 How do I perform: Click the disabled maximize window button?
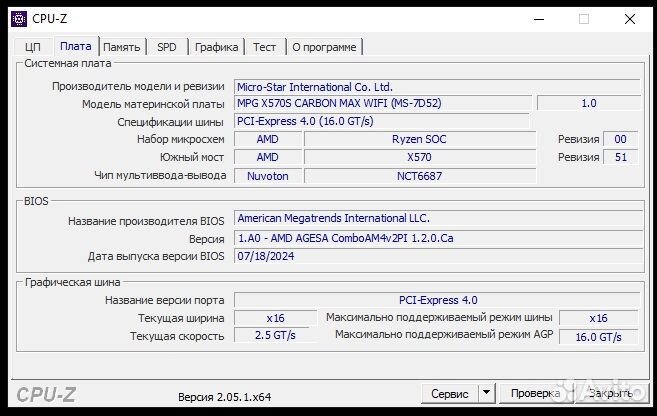click(x=584, y=19)
